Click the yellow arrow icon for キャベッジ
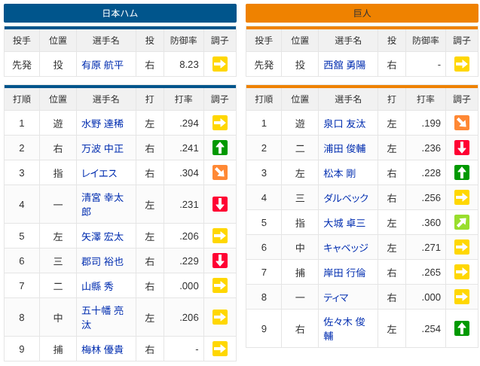The image size is (480, 366). pyautogui.click(x=462, y=247)
